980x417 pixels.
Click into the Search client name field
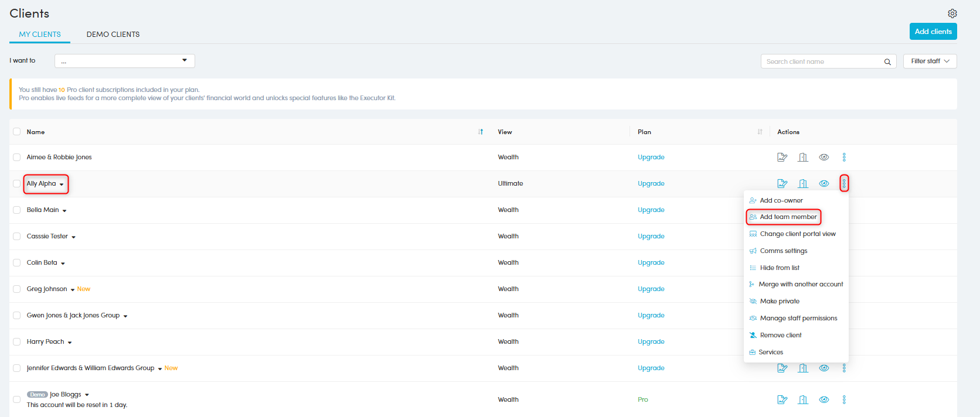click(821, 61)
